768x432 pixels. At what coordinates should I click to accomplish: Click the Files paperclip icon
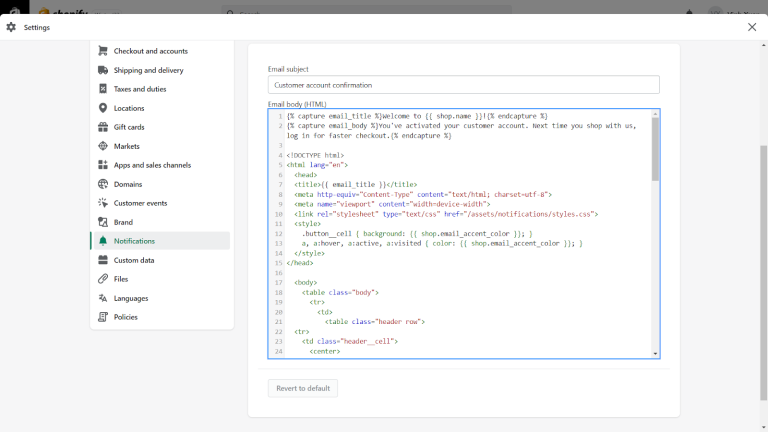(x=103, y=279)
